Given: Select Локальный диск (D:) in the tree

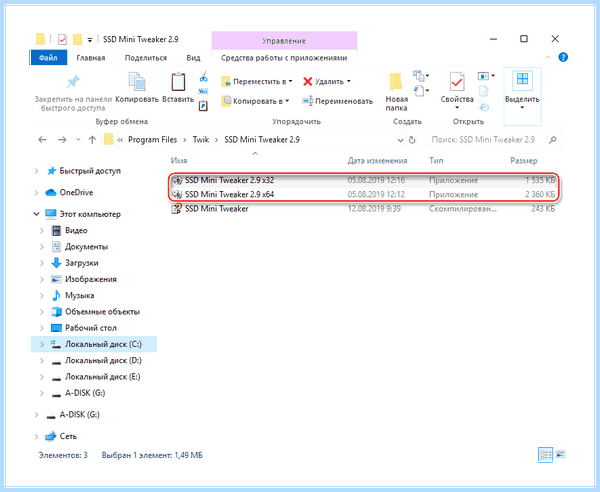Looking at the screenshot, I should 103,361.
